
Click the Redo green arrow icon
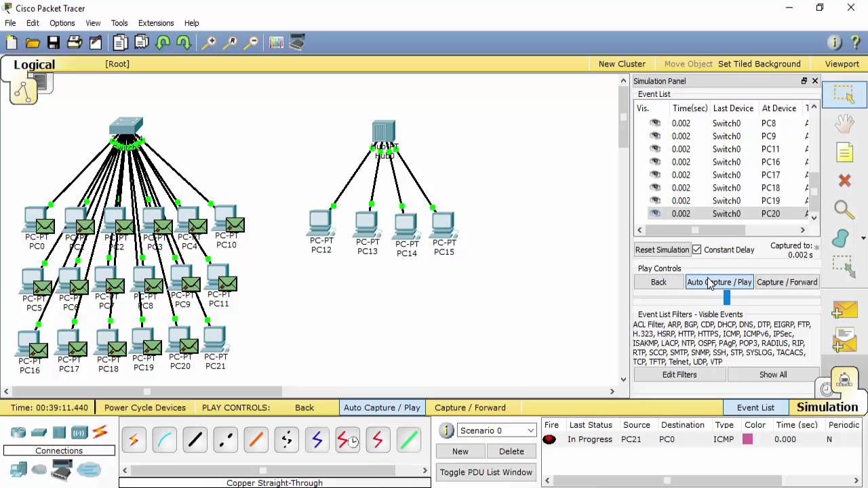coord(184,43)
